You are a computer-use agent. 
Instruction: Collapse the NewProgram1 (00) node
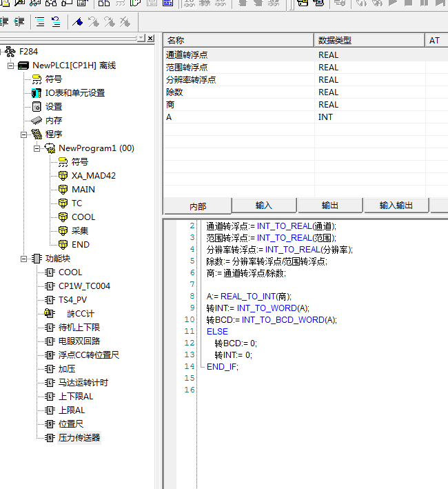coord(37,148)
